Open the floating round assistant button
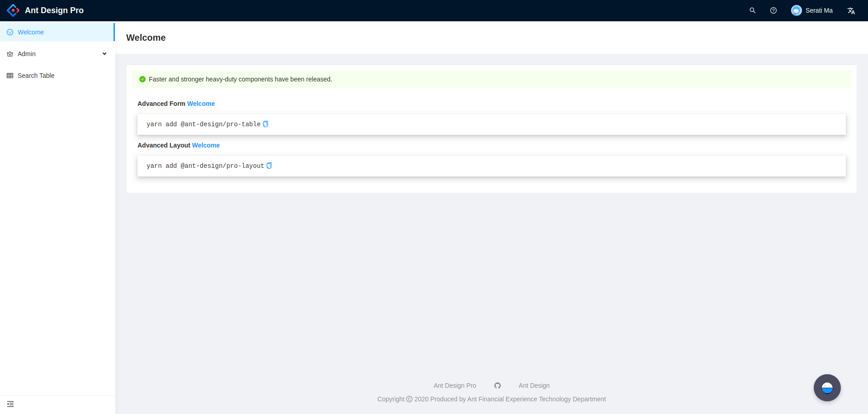The width and height of the screenshot is (868, 414). tap(827, 388)
